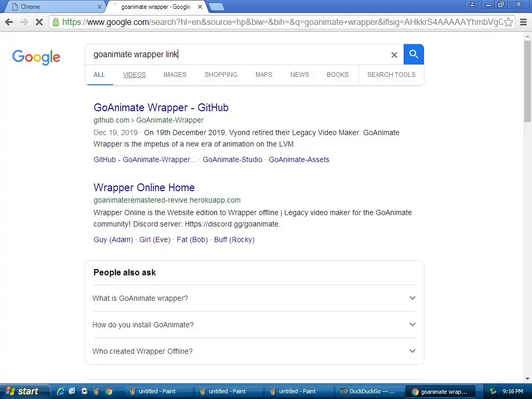
Task: Open SEARCH TOOLS options
Action: [x=391, y=75]
